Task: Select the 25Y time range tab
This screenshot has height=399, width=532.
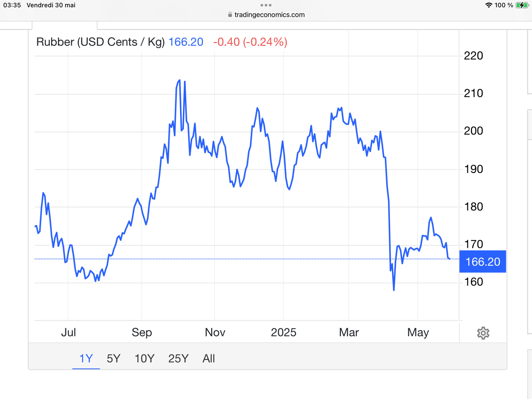Action: coord(178,358)
